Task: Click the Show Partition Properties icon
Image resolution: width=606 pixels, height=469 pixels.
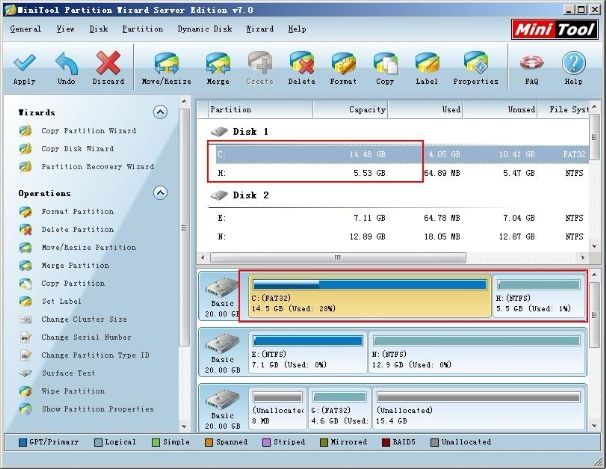Action: (x=26, y=409)
